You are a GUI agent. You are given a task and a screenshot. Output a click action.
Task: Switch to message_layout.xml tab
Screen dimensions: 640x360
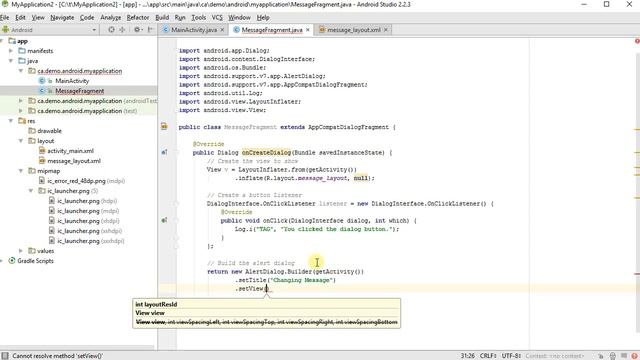click(x=353, y=30)
